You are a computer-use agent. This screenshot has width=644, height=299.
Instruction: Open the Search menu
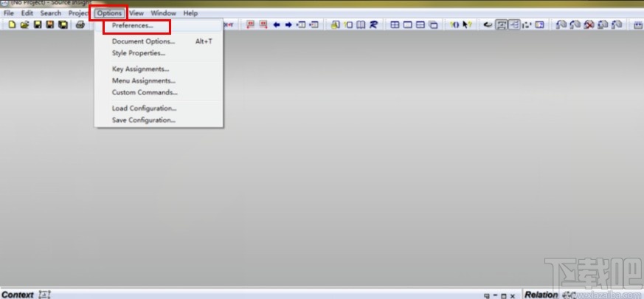coord(50,13)
